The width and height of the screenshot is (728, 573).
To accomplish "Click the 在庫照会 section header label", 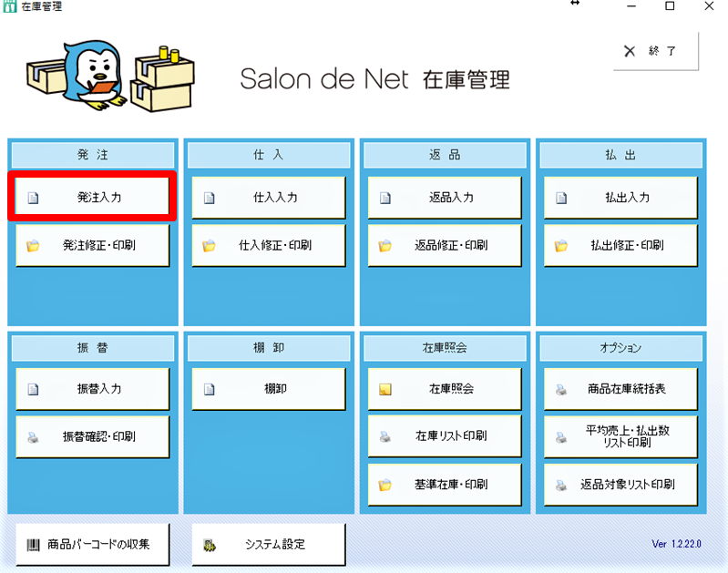I will pos(445,348).
